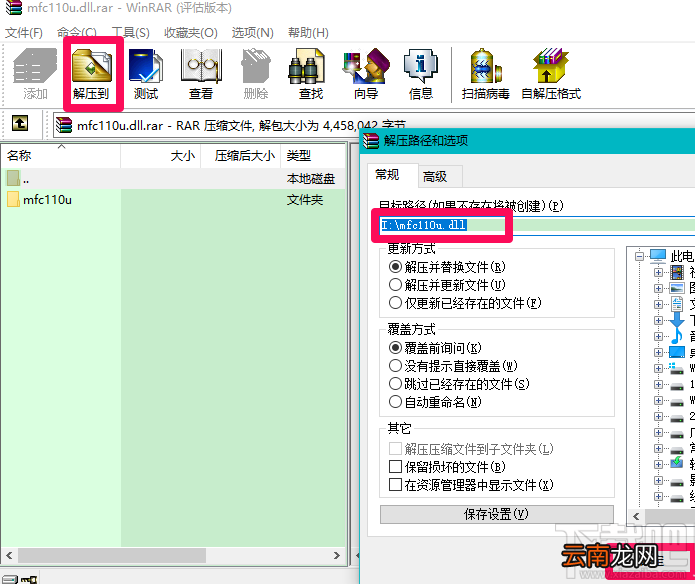
Task: Run the 测试 (Test) archive tool
Action: pos(146,66)
